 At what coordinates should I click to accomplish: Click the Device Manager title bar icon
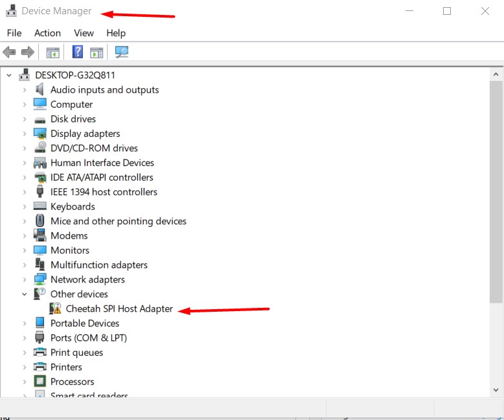click(x=11, y=10)
